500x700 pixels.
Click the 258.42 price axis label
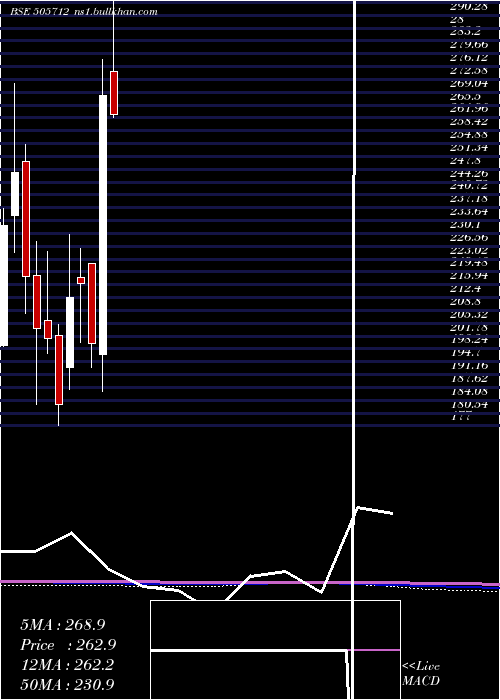coord(469,122)
